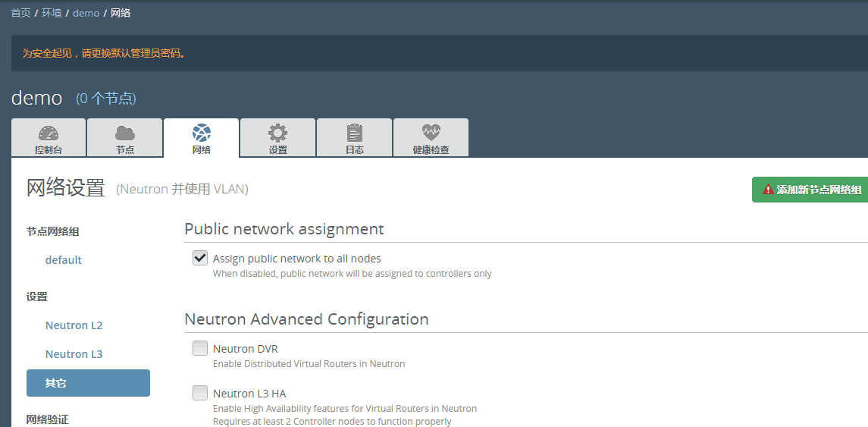
Task: Click the 网络验证 sidebar heading
Action: pos(48,419)
